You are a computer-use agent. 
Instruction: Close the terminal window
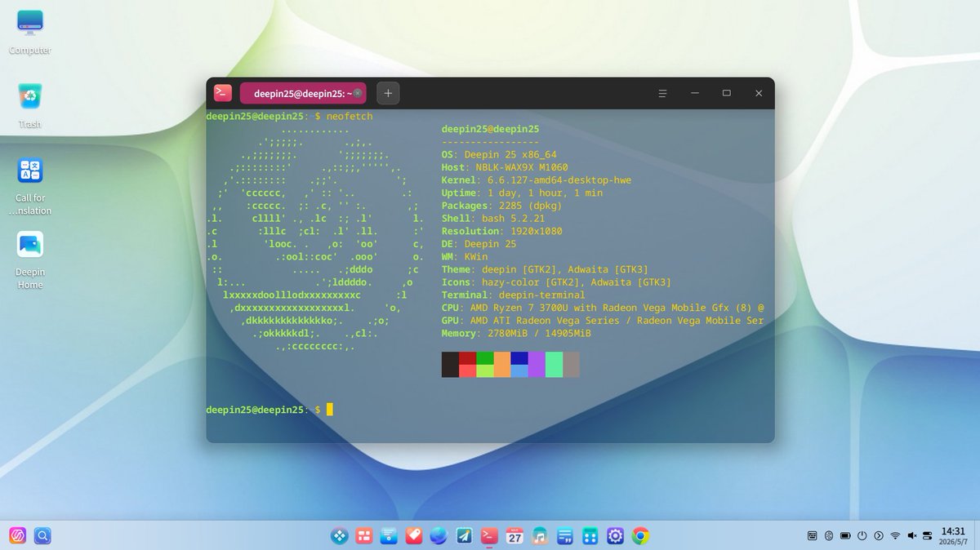(x=758, y=93)
